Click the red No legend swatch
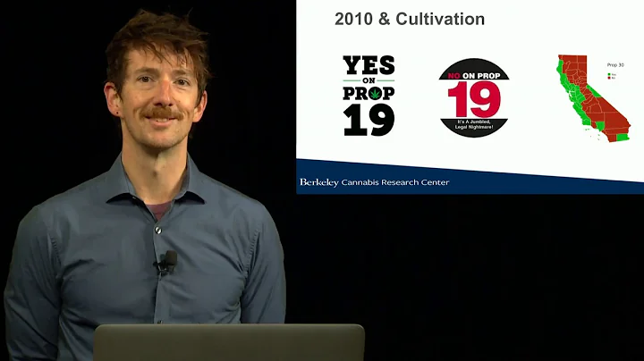 [x=609, y=78]
